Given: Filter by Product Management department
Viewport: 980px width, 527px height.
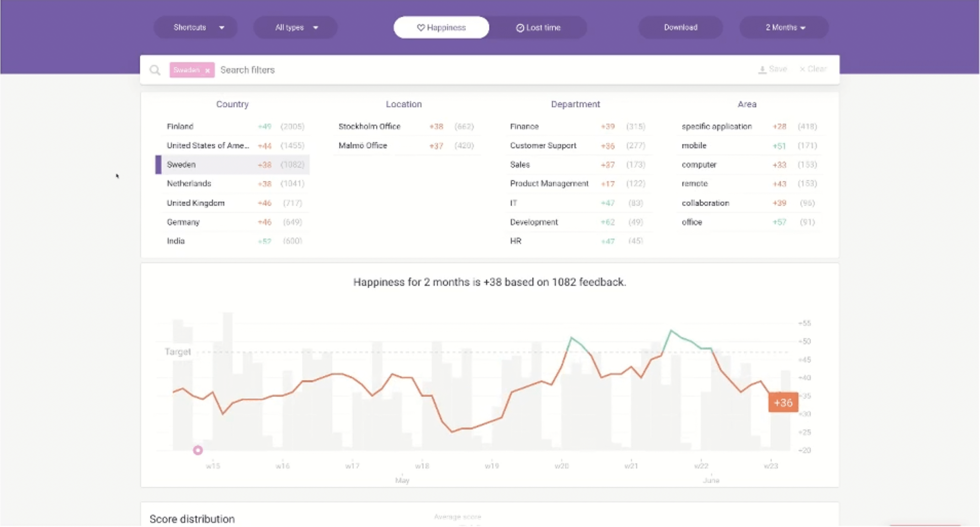Looking at the screenshot, I should 578,184.
